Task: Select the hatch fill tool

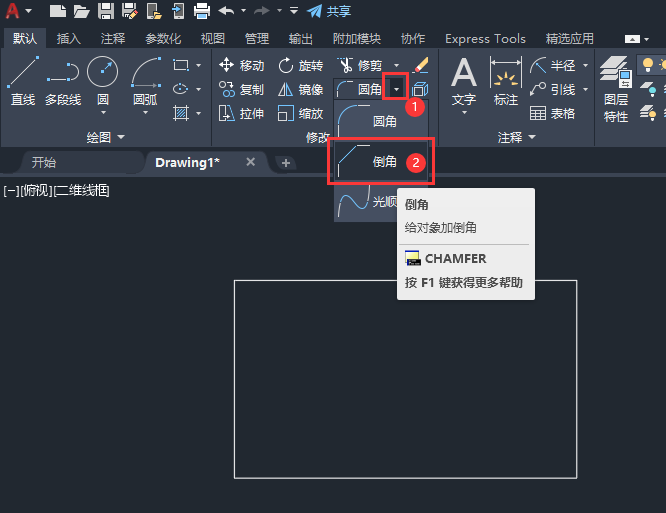Action: tap(181, 113)
